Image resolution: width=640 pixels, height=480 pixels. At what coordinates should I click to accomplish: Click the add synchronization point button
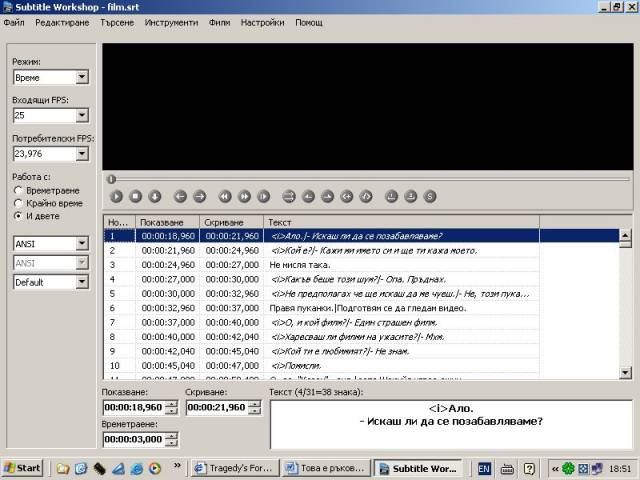pos(391,197)
